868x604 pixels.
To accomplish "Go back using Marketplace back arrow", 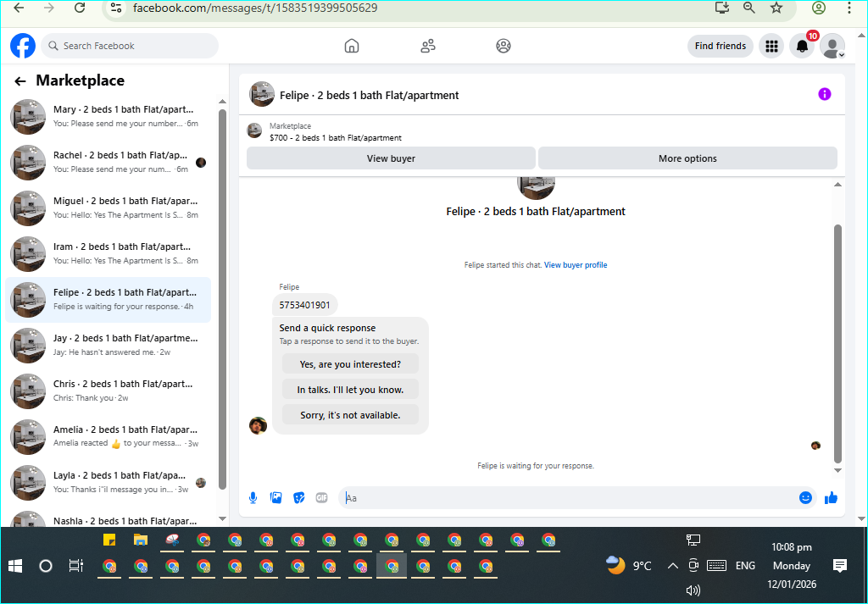I will click(20, 81).
